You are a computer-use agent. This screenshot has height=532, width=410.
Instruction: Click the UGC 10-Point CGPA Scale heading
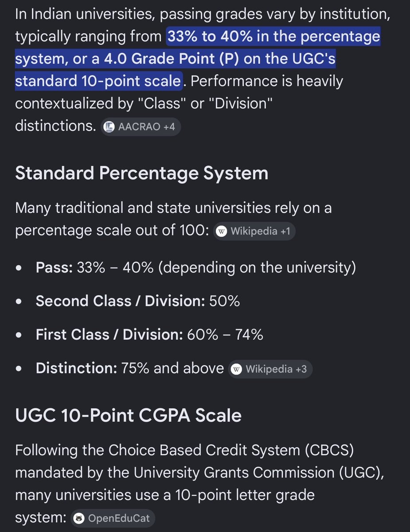click(129, 416)
